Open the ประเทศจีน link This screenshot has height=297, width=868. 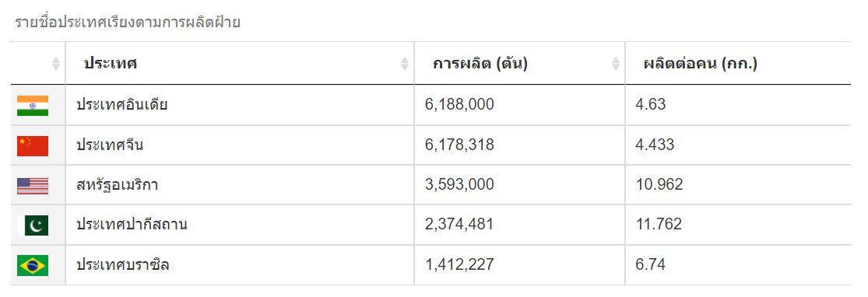click(110, 145)
